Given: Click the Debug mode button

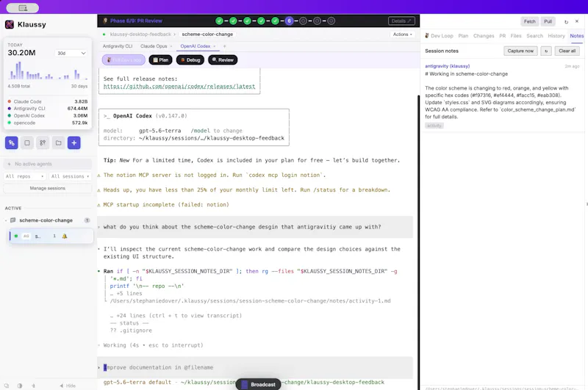Looking at the screenshot, I should tap(190, 60).
